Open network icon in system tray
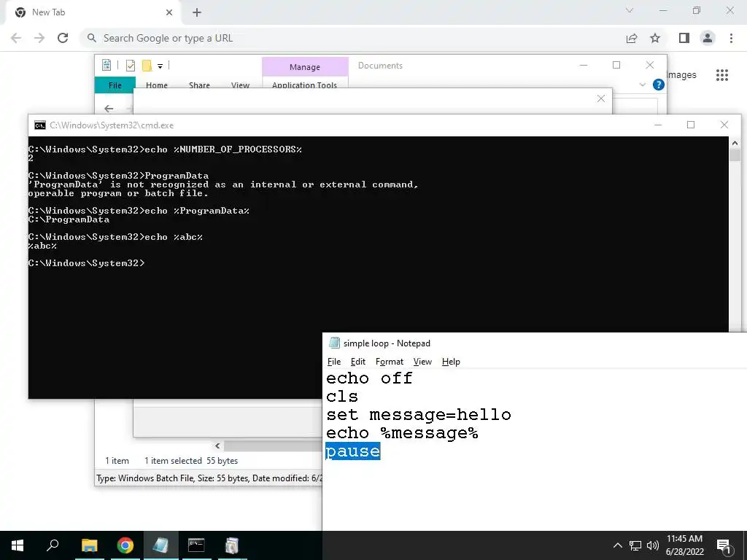The width and height of the screenshot is (747, 560). click(635, 545)
